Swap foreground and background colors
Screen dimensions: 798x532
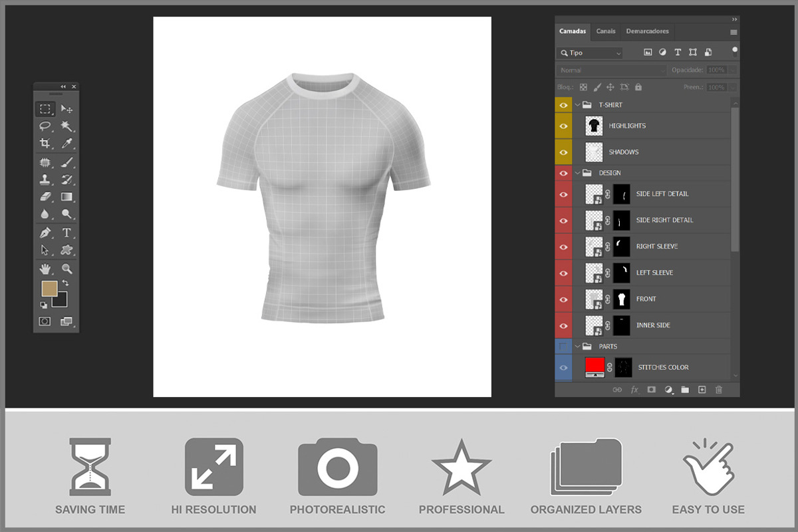[65, 283]
